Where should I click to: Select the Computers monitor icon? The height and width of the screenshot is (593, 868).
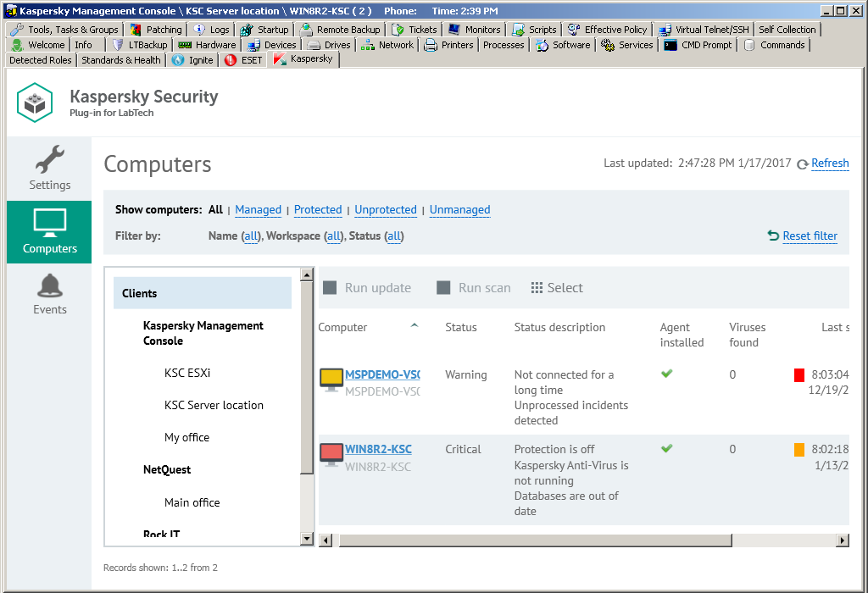[x=49, y=222]
